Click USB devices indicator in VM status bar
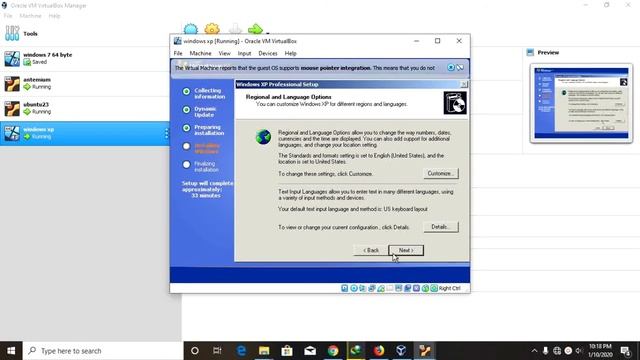 381,289
